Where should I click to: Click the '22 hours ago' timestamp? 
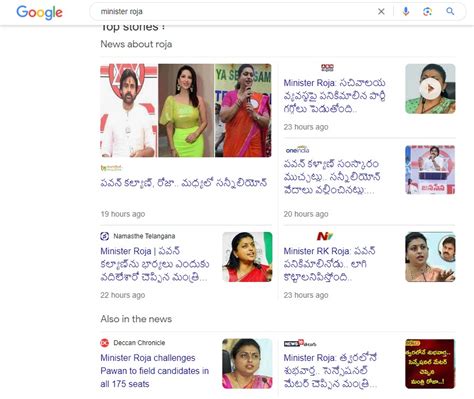123,295
